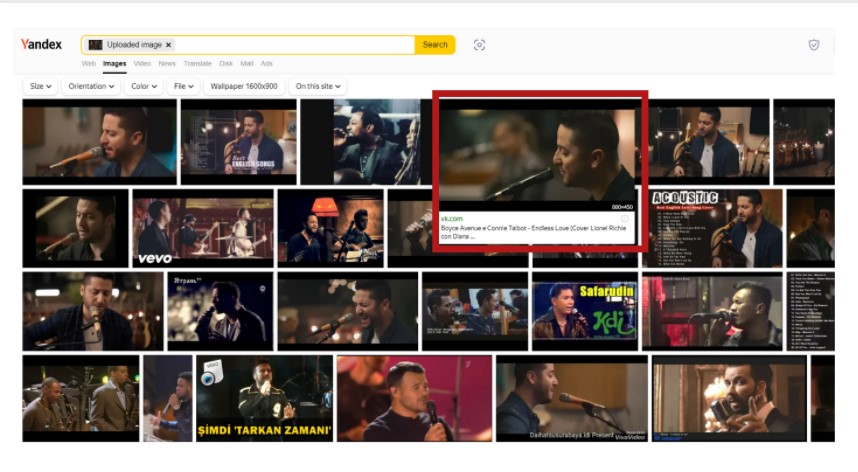
Task: Select the Wallpaper 1600x900 filter
Action: point(244,87)
